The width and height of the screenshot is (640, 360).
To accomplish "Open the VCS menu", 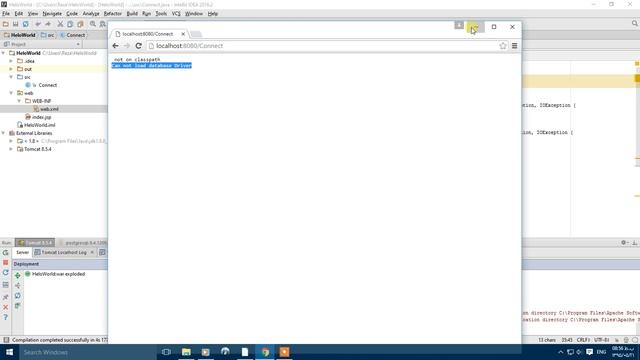I will coord(176,13).
